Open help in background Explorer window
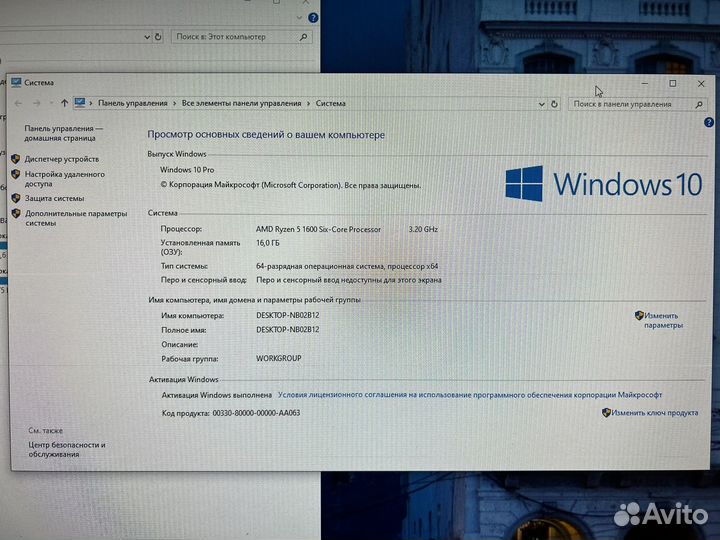Viewport: 720px width, 540px height. tap(313, 18)
